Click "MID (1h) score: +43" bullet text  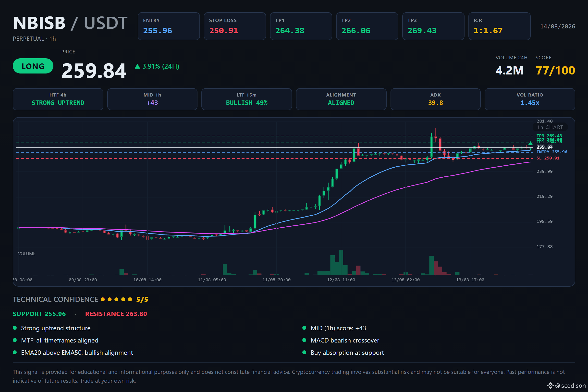coord(338,328)
